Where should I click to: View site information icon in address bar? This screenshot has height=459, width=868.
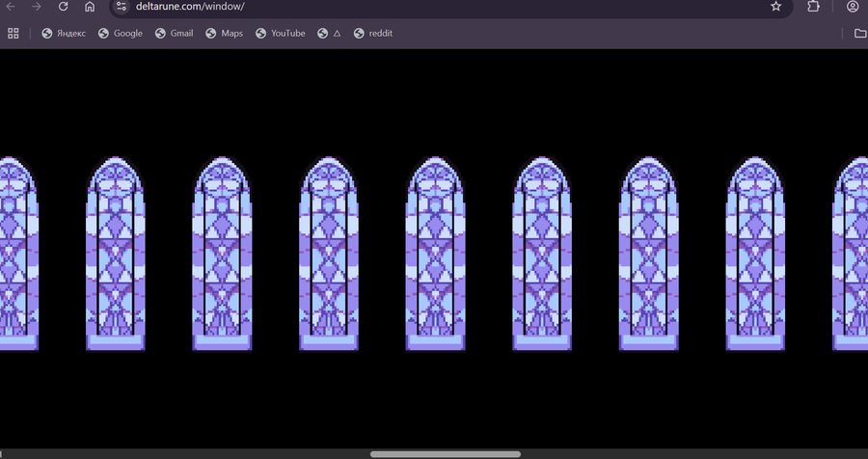[x=122, y=7]
